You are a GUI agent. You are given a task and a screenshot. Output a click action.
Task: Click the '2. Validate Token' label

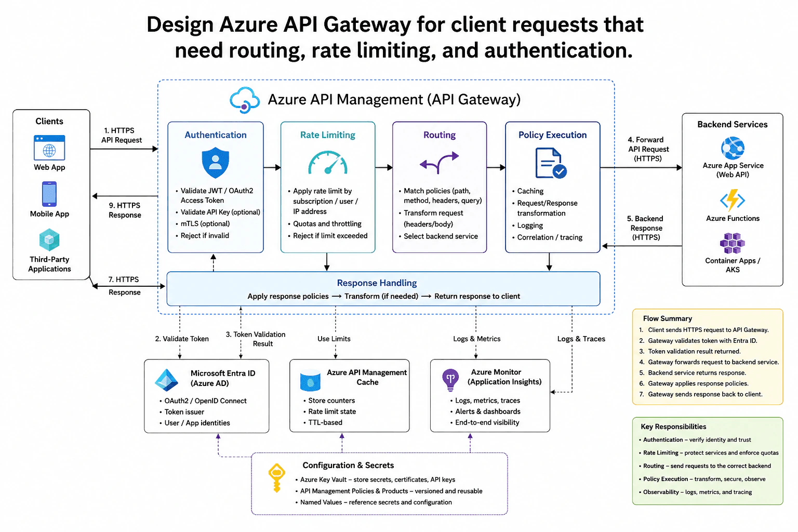(x=182, y=339)
